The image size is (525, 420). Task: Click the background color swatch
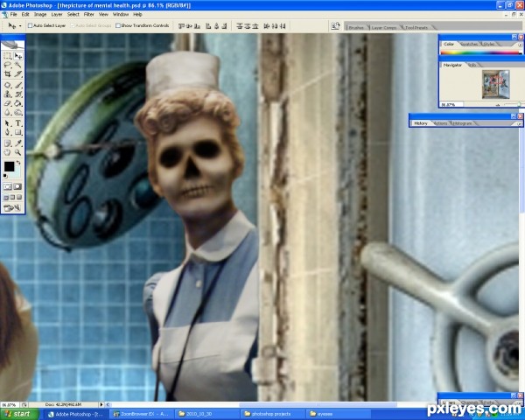[17, 173]
